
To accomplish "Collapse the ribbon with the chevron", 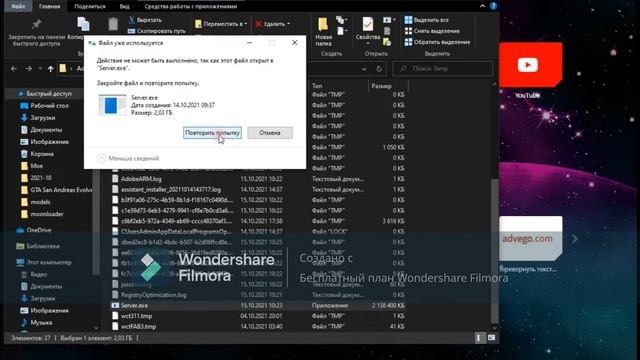I will point(482,6).
